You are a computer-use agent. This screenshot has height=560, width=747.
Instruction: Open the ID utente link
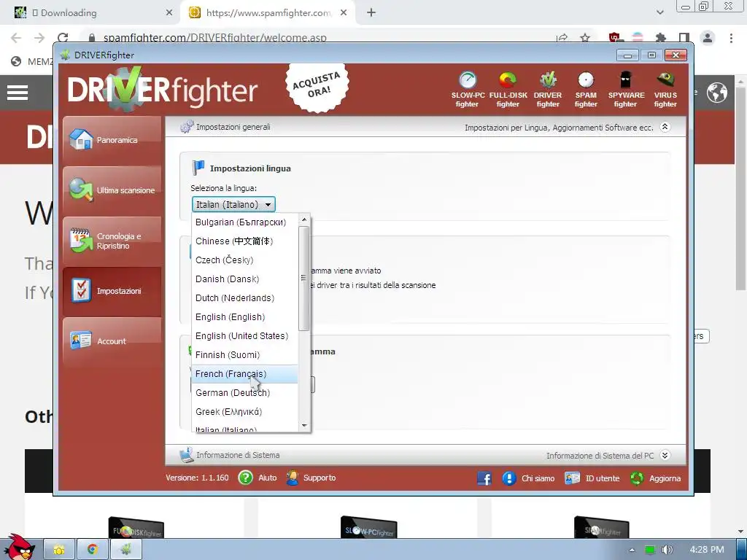tap(602, 478)
